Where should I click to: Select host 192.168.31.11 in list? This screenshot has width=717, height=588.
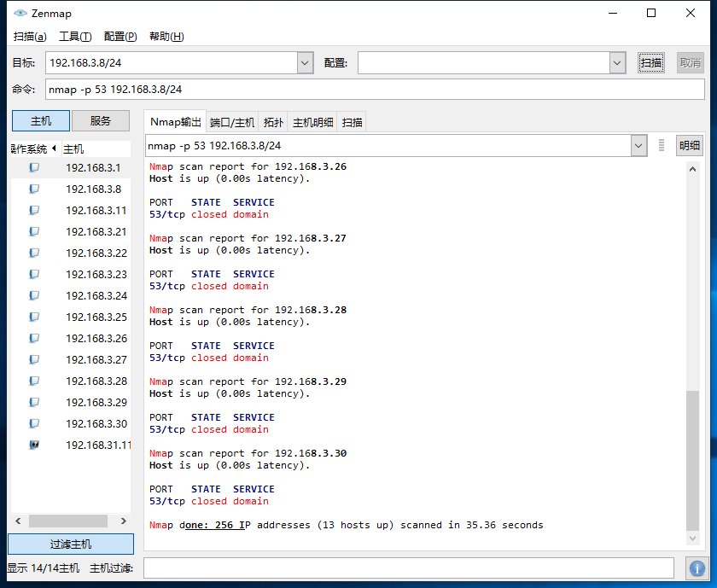tap(71, 445)
